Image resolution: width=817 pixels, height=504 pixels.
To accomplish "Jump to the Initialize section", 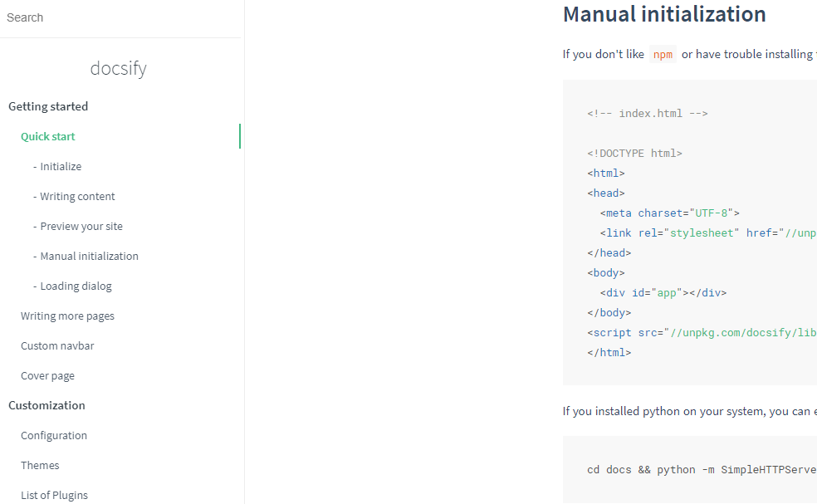I will click(x=61, y=166).
